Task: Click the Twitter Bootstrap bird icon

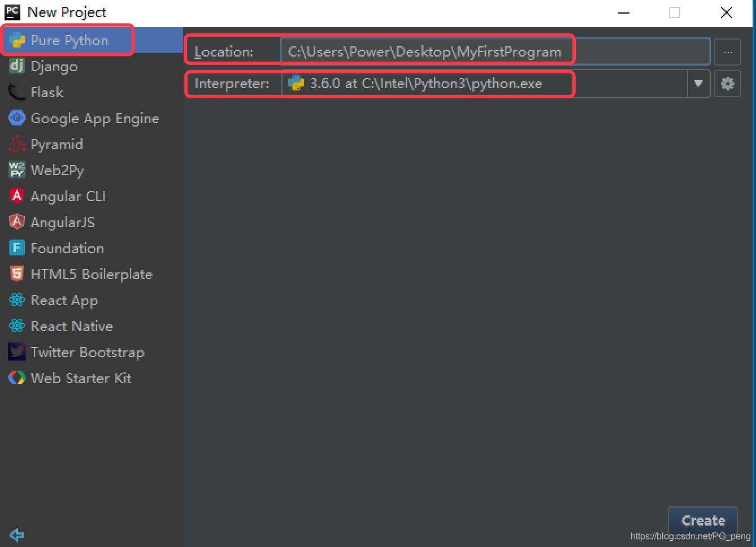Action: coord(17,352)
